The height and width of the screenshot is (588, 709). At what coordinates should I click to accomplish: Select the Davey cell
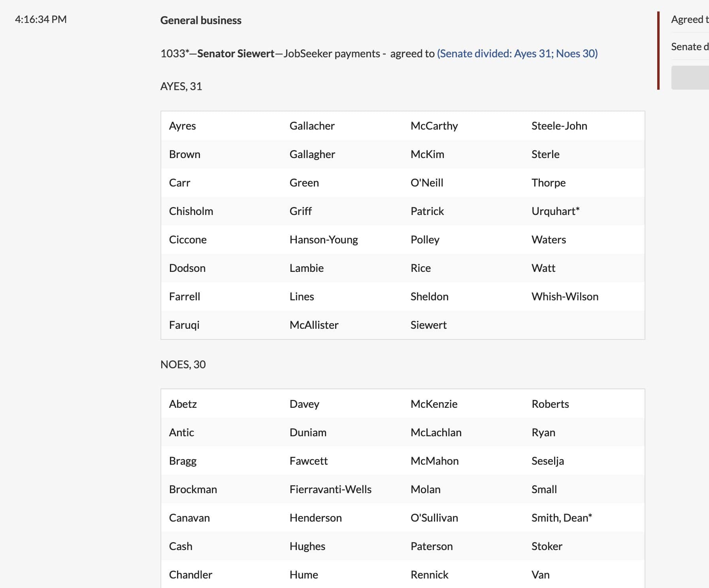coord(342,404)
